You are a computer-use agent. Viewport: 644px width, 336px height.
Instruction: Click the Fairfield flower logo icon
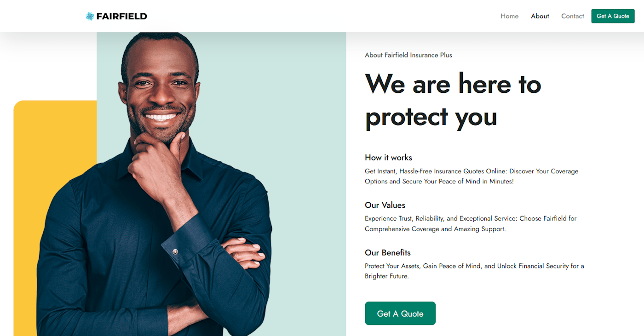click(x=90, y=16)
